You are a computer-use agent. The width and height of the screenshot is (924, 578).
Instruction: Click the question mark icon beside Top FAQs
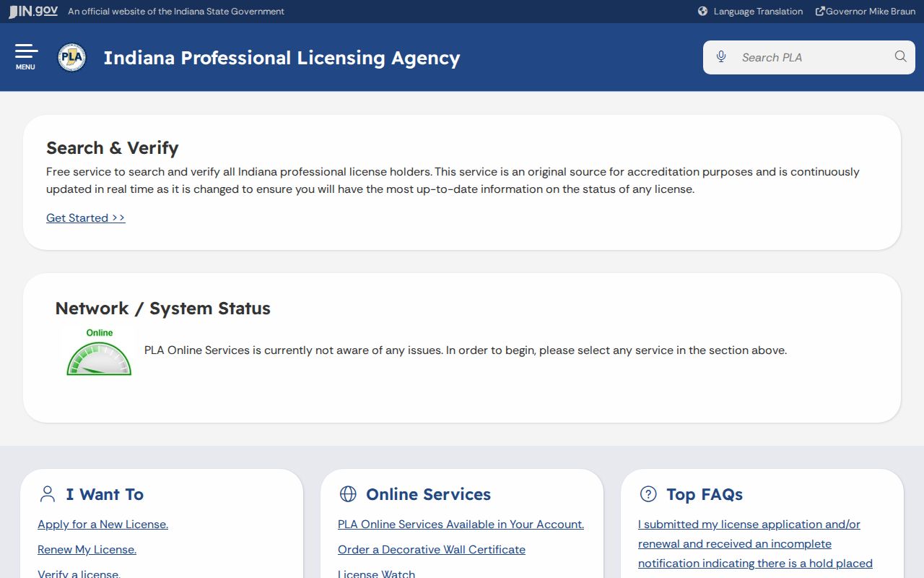(648, 494)
